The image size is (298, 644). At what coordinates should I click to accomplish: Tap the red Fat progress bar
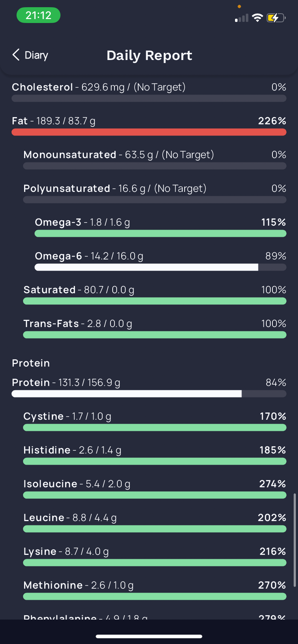[149, 132]
